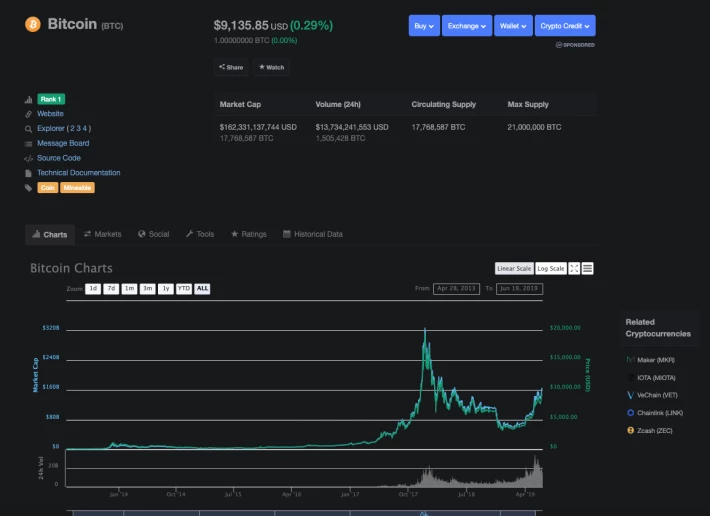Switch chart to Log Scale
The width and height of the screenshot is (710, 516).
click(x=551, y=268)
